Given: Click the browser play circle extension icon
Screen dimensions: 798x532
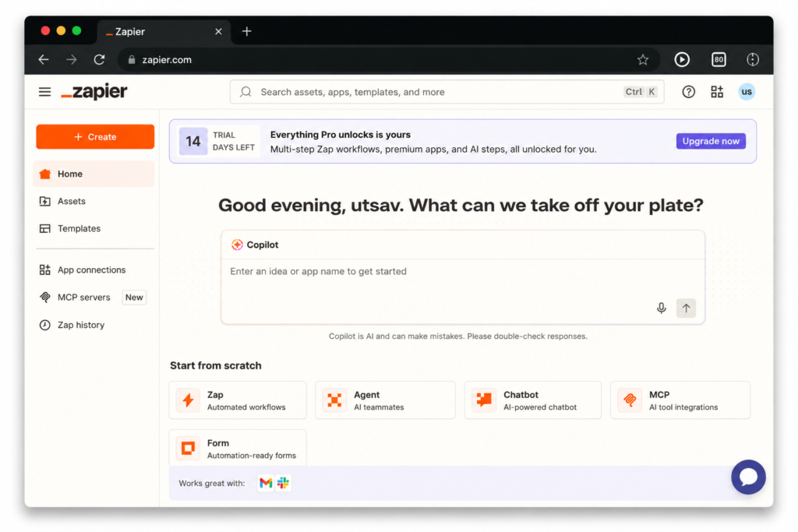Looking at the screenshot, I should 682,60.
